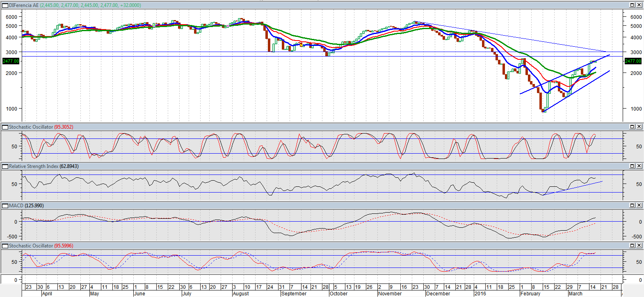The width and height of the screenshot is (644, 297).
Task: Maximize the DIFerencia AE price chart panel
Action: (x=632, y=5)
